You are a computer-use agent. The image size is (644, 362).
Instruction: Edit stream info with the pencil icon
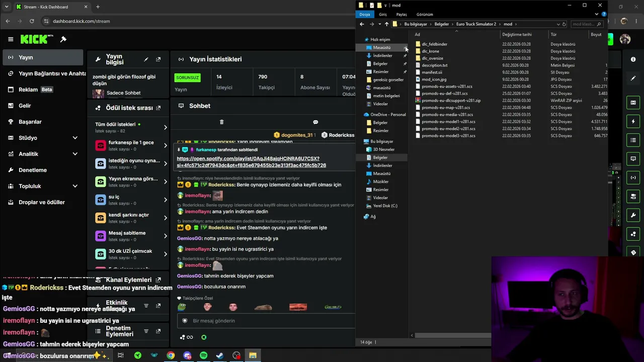point(146,59)
